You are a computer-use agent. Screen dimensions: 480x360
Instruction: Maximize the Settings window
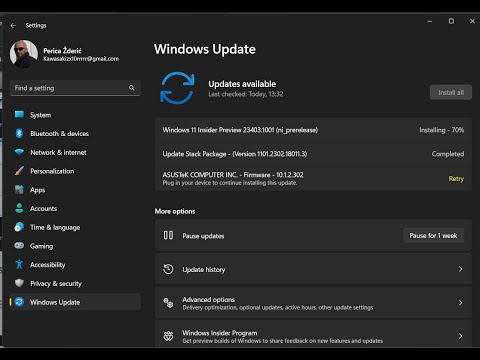click(x=451, y=21)
